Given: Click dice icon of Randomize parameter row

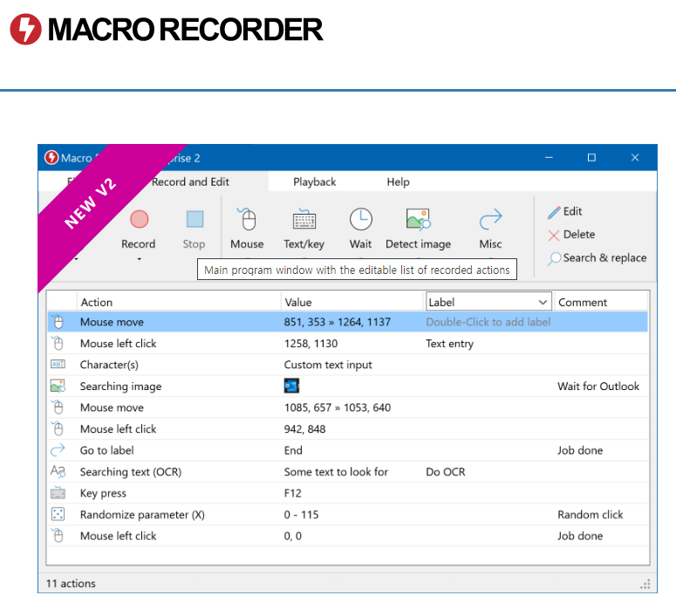Looking at the screenshot, I should point(58,514).
